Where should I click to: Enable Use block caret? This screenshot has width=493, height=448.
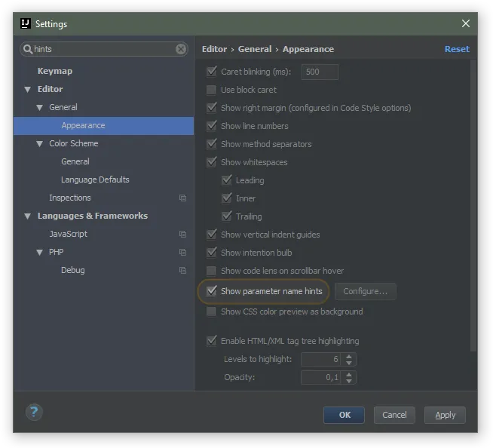coord(212,90)
